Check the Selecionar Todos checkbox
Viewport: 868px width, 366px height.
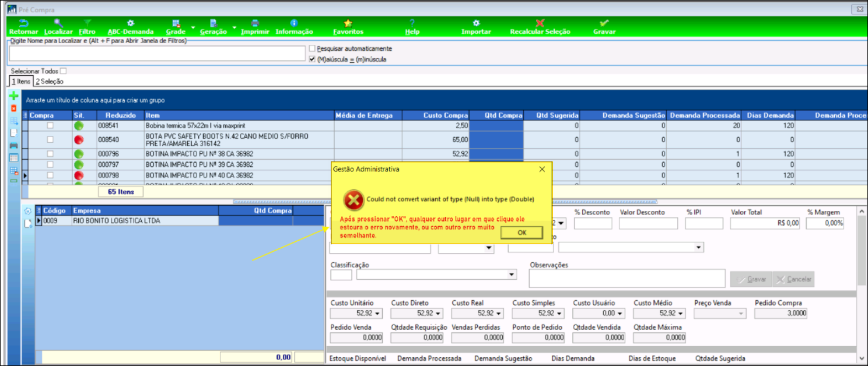[x=64, y=71]
